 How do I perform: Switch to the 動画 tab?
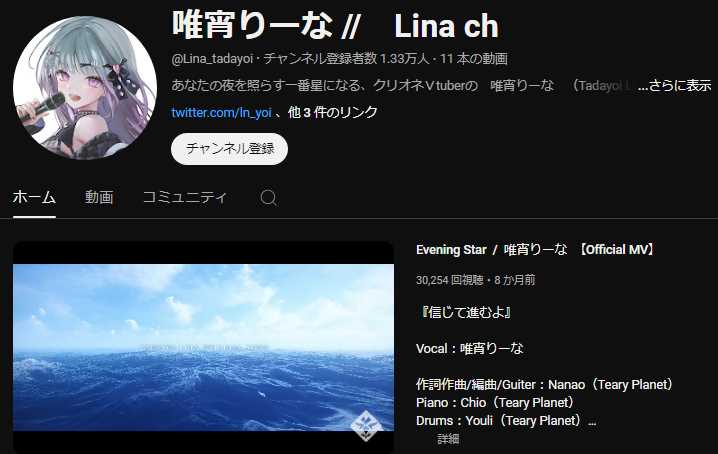(x=99, y=197)
